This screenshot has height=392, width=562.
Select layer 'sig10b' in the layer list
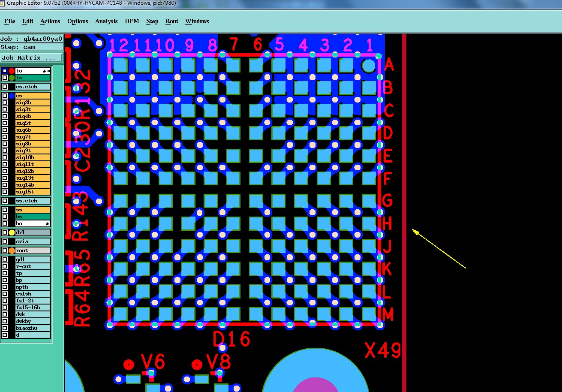tap(33, 157)
